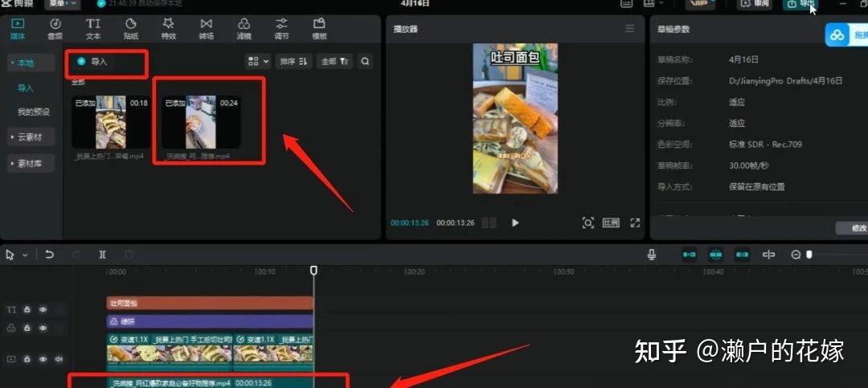This screenshot has height=388, width=868.
Task: Open the 滤镜 (Filters) tab
Action: pyautogui.click(x=244, y=29)
